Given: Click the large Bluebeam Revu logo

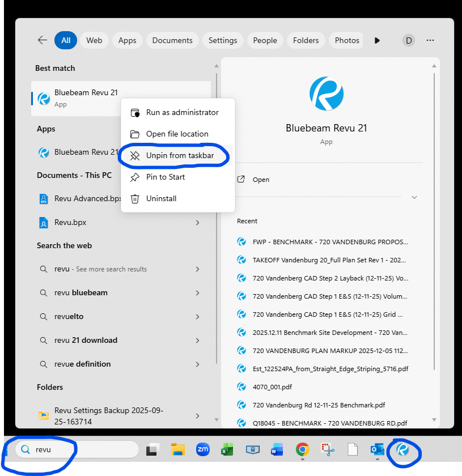Looking at the screenshot, I should click(x=327, y=93).
